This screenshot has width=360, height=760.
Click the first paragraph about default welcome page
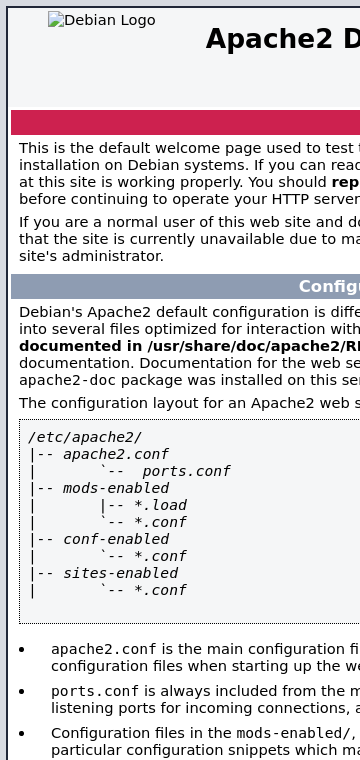(189, 174)
